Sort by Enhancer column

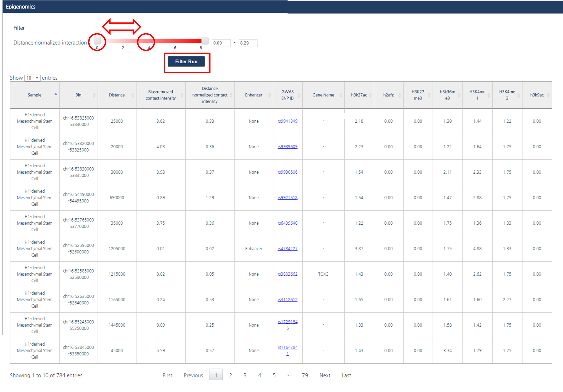tap(254, 95)
